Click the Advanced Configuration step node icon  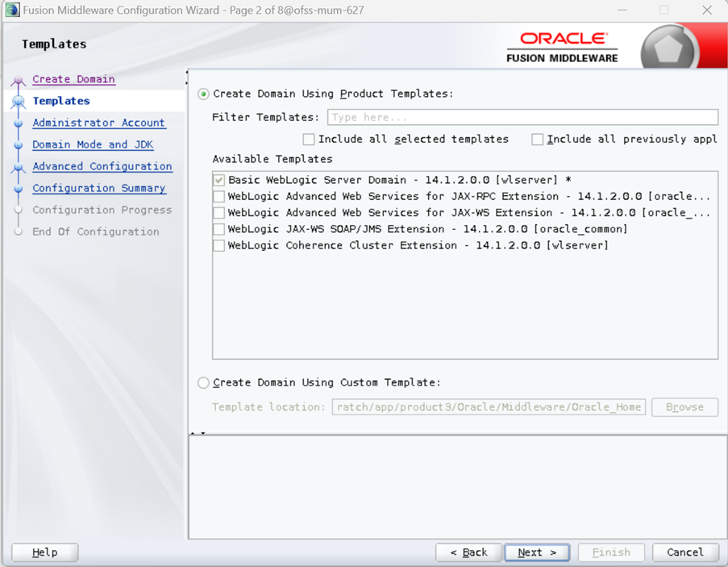click(18, 167)
